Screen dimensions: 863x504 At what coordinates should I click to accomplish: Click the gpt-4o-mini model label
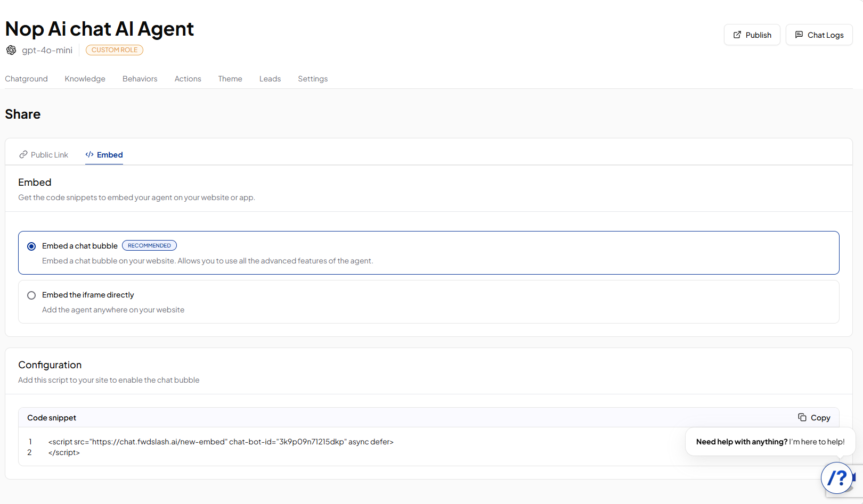point(47,50)
